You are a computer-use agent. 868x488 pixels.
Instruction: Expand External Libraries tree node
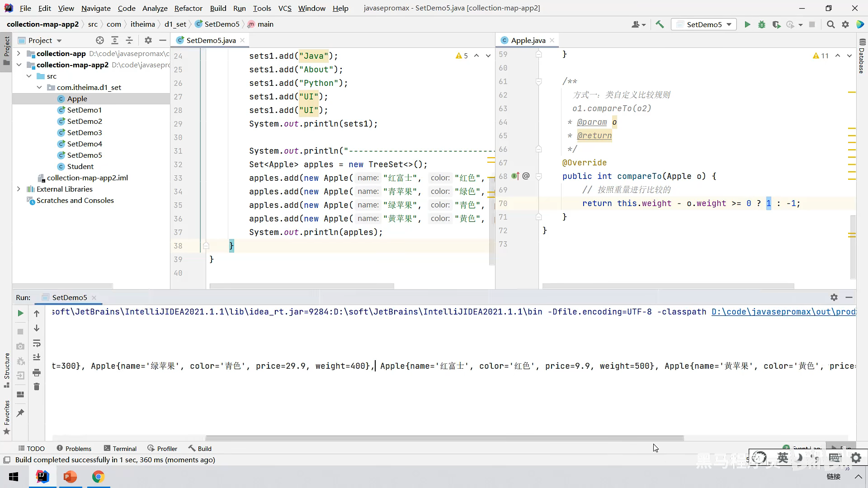point(19,189)
